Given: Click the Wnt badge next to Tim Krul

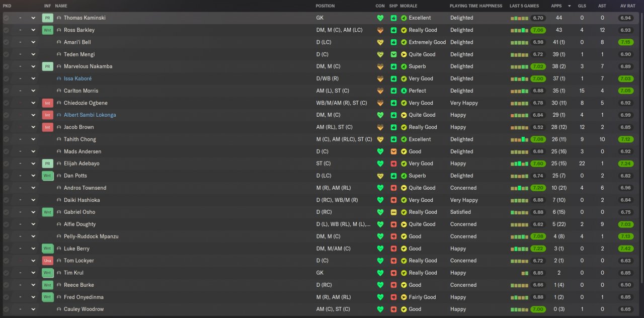Looking at the screenshot, I should point(47,273).
